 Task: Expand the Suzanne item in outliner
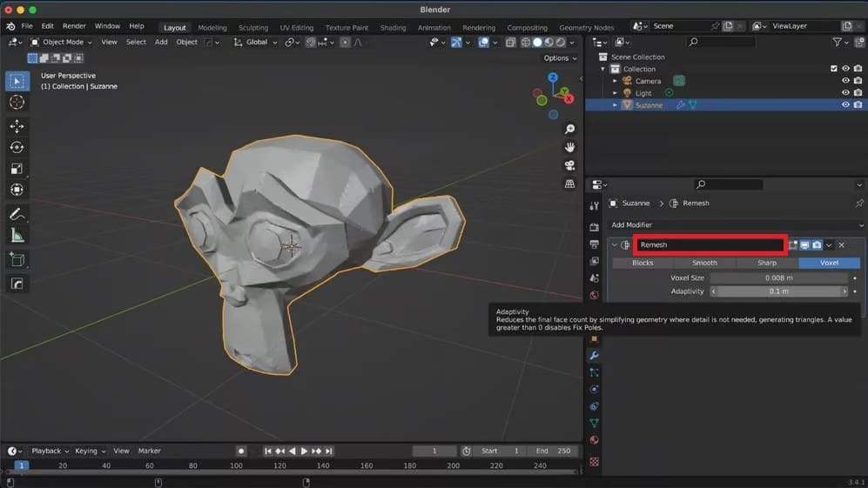[x=615, y=105]
